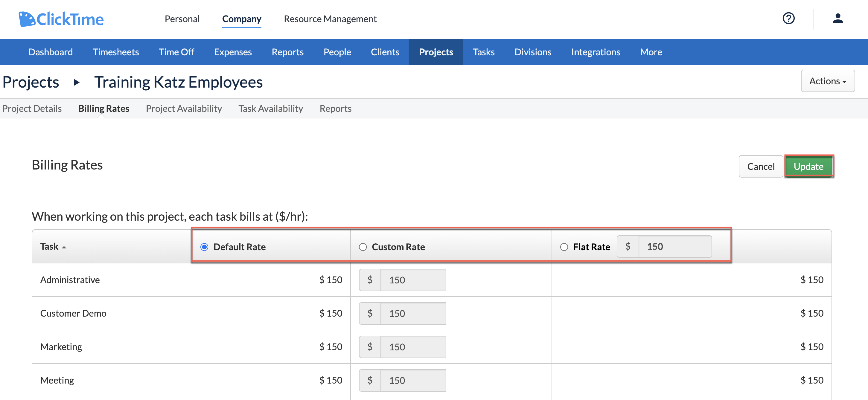
Task: Switch to Project Availability tab
Action: [184, 109]
